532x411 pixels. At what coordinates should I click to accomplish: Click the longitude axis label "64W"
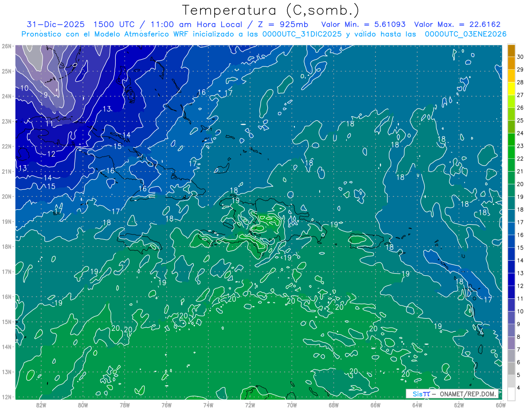(417, 405)
